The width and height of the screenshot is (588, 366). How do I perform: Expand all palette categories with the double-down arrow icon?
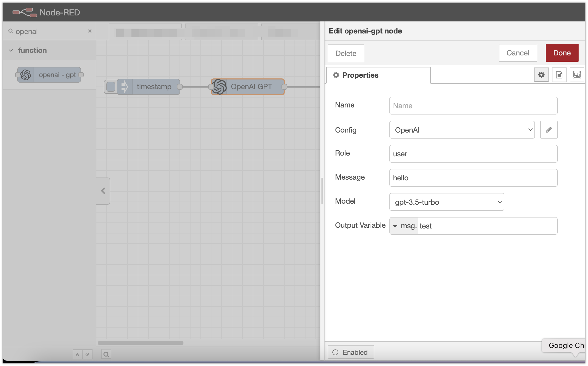[87, 354]
